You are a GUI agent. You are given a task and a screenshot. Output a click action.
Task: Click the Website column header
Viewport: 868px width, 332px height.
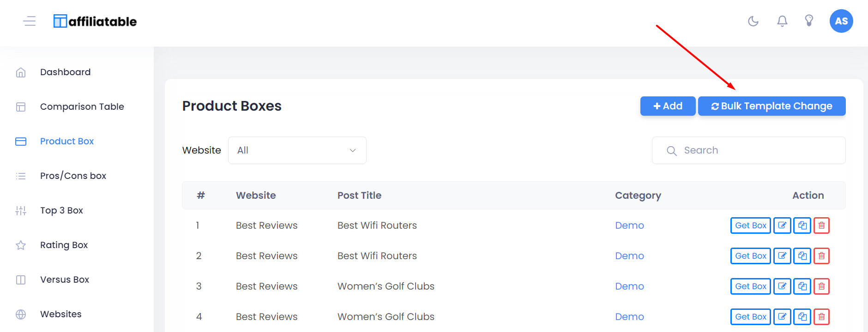coord(256,196)
